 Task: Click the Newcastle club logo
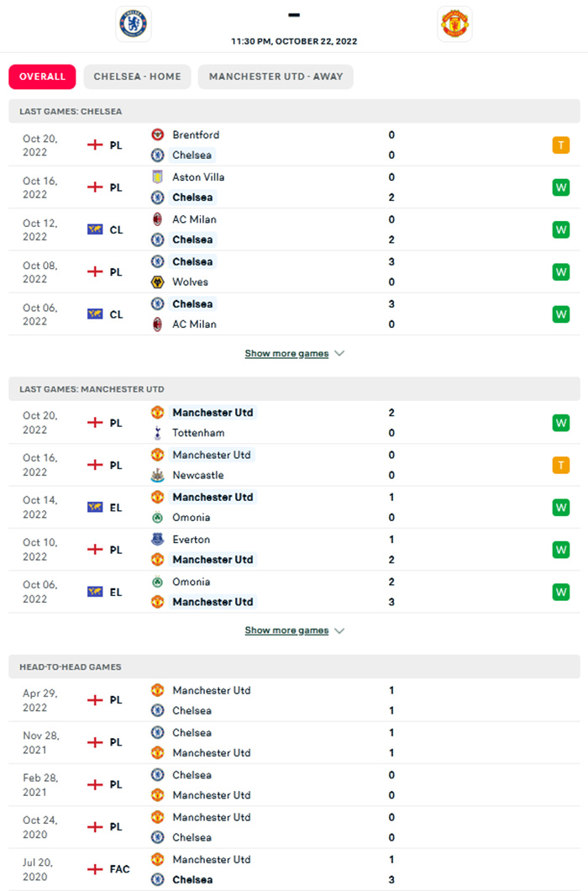pyautogui.click(x=157, y=475)
